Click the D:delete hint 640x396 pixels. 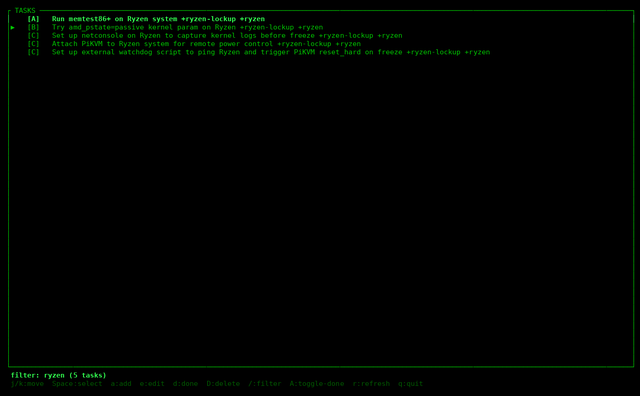[x=223, y=384]
